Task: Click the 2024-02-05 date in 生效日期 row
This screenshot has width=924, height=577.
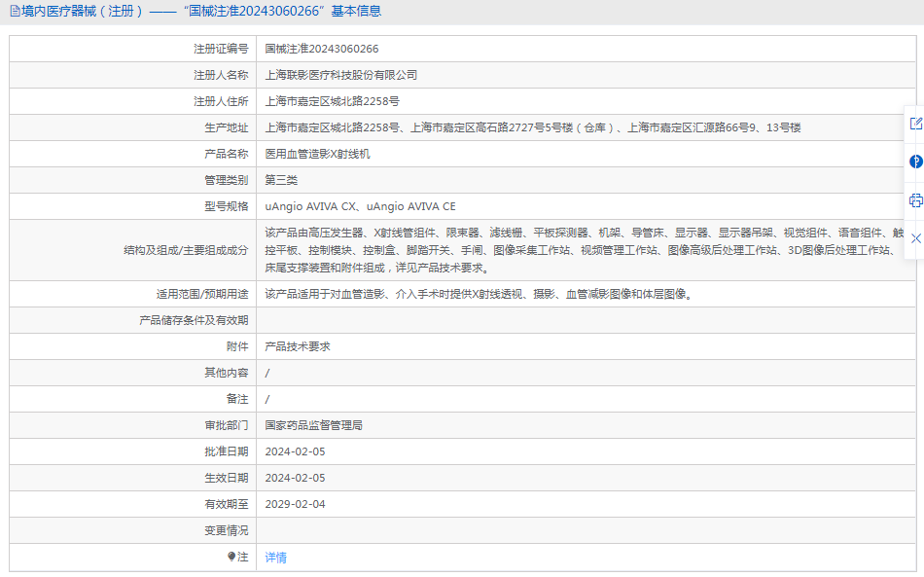Action: coord(296,478)
